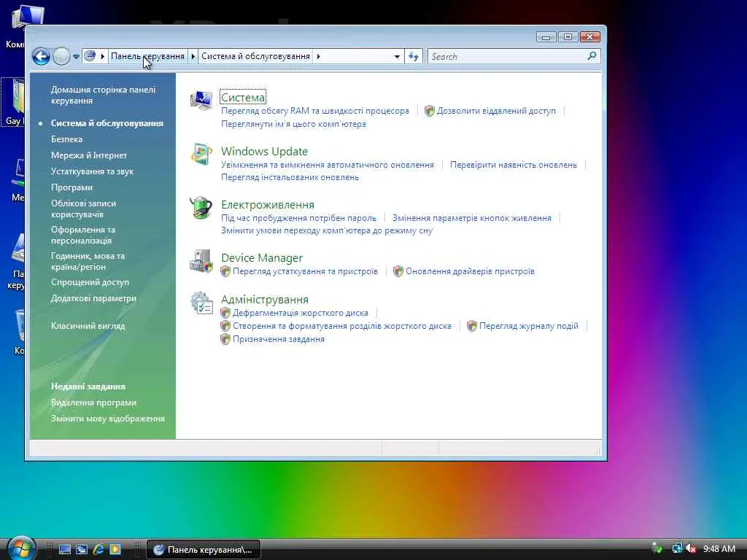Screen dimensions: 747x560
Task: Switch to Класичний вигляд
Action: tap(88, 326)
